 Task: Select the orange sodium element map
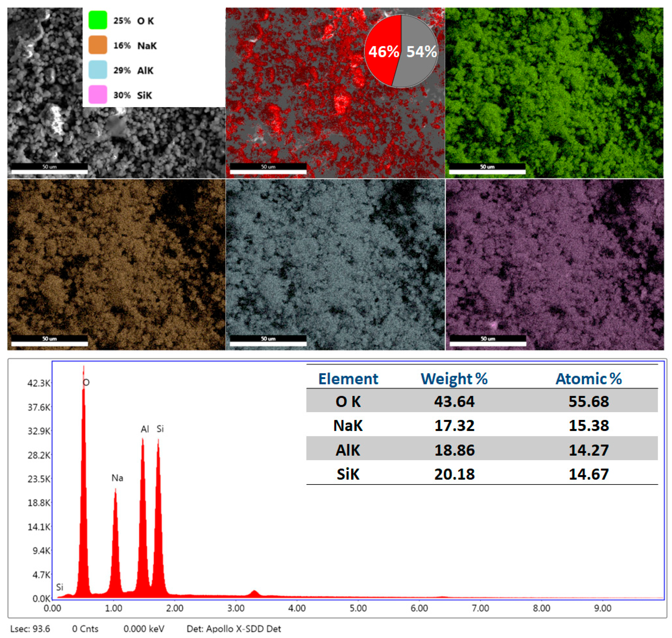click(x=116, y=264)
